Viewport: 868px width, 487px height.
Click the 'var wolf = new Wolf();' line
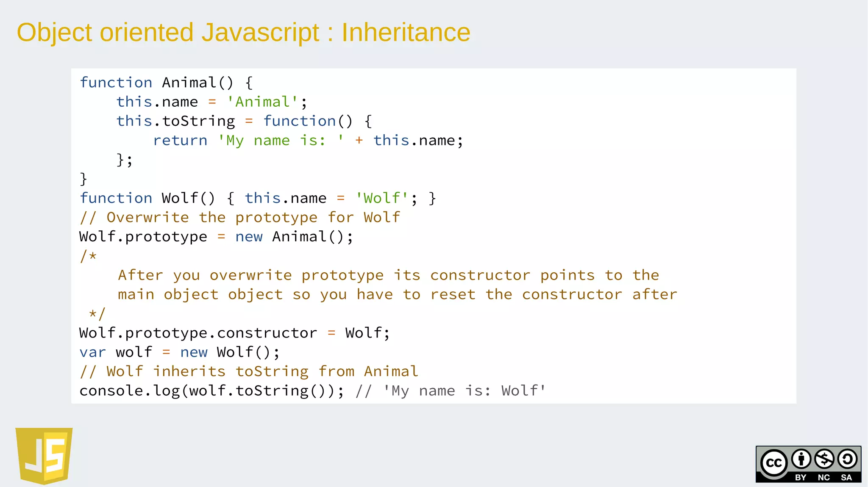point(179,352)
